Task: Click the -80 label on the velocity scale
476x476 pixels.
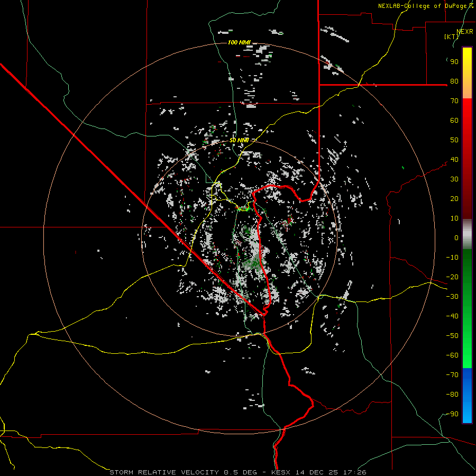Action: point(452,395)
